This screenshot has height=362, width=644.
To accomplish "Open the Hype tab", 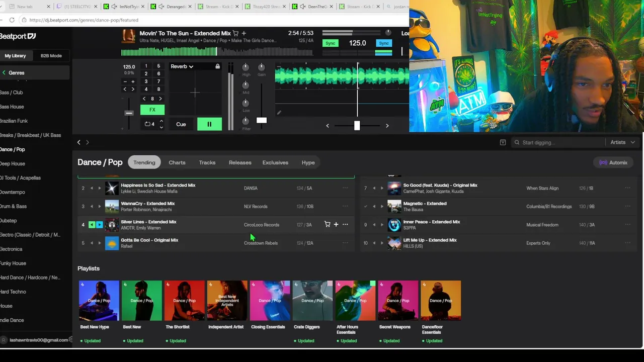I will (x=308, y=162).
